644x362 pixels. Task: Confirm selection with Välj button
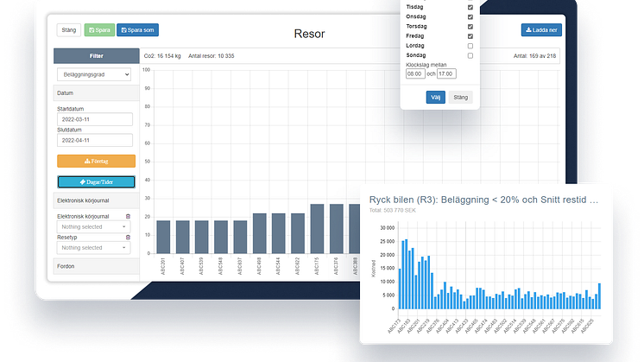(x=435, y=98)
